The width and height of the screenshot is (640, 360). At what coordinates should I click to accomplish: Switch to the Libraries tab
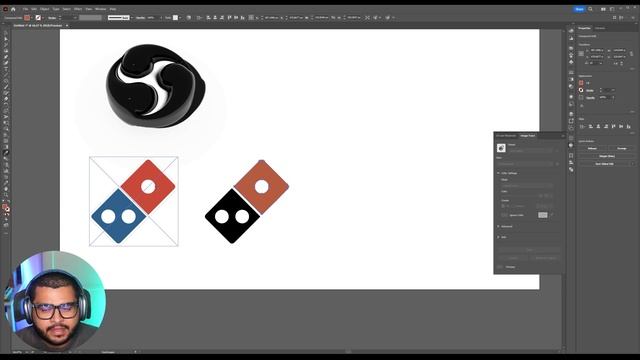600,28
